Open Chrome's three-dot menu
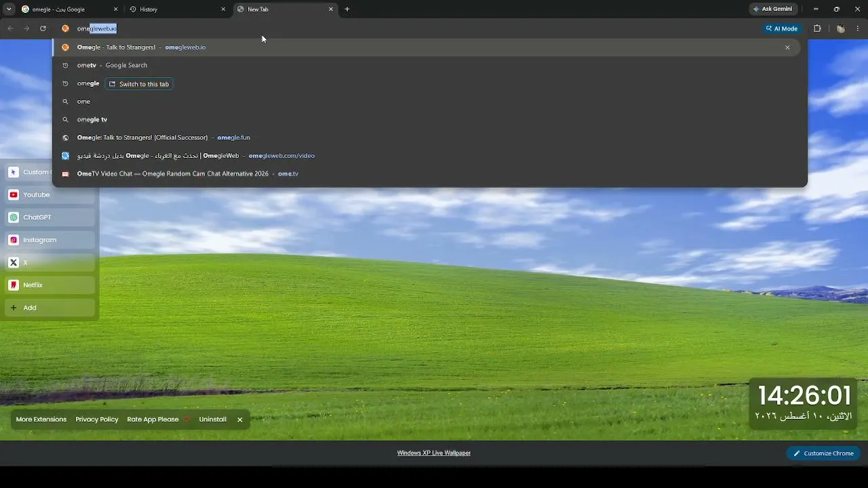The image size is (868, 488). 858,28
